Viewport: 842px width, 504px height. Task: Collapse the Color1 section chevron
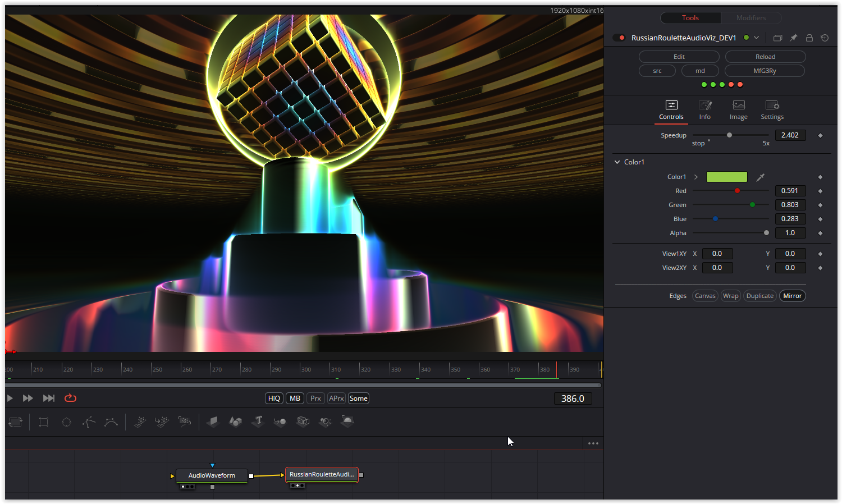tap(617, 162)
